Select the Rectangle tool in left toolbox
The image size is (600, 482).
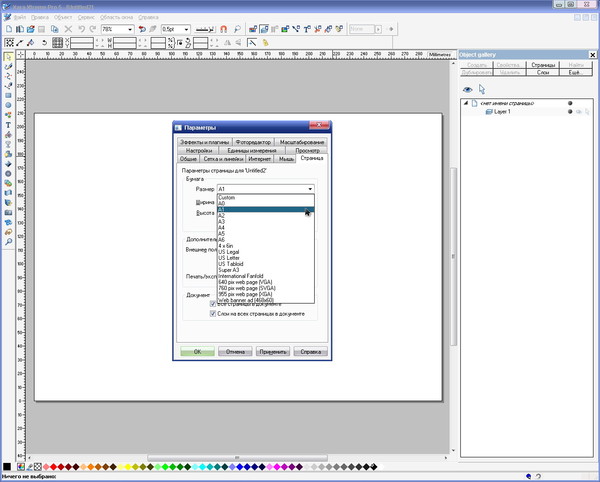pos(8,96)
